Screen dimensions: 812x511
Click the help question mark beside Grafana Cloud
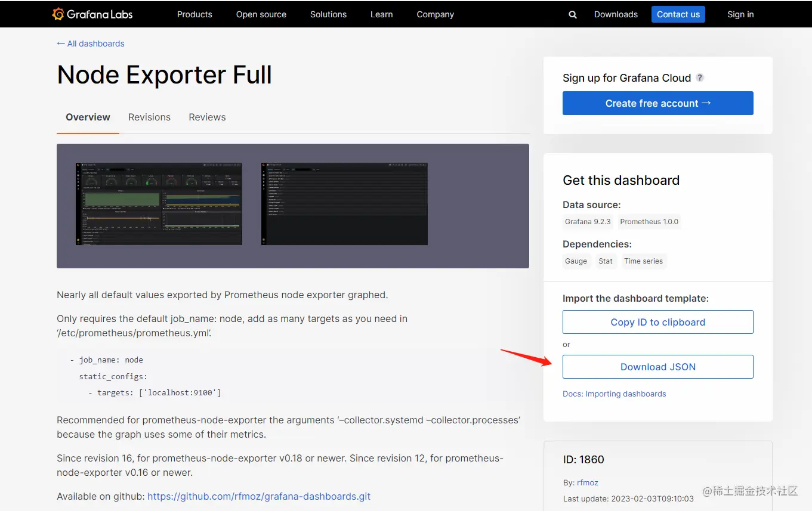700,78
